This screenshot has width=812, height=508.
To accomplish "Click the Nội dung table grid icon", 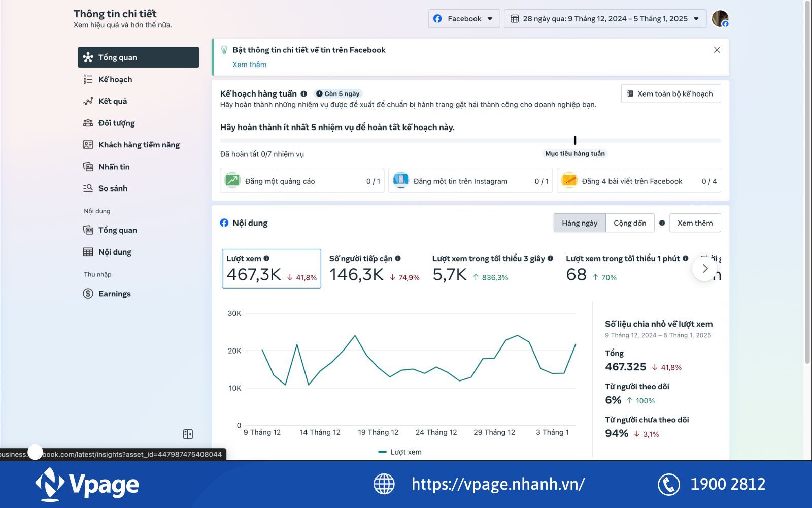I will (x=88, y=252).
